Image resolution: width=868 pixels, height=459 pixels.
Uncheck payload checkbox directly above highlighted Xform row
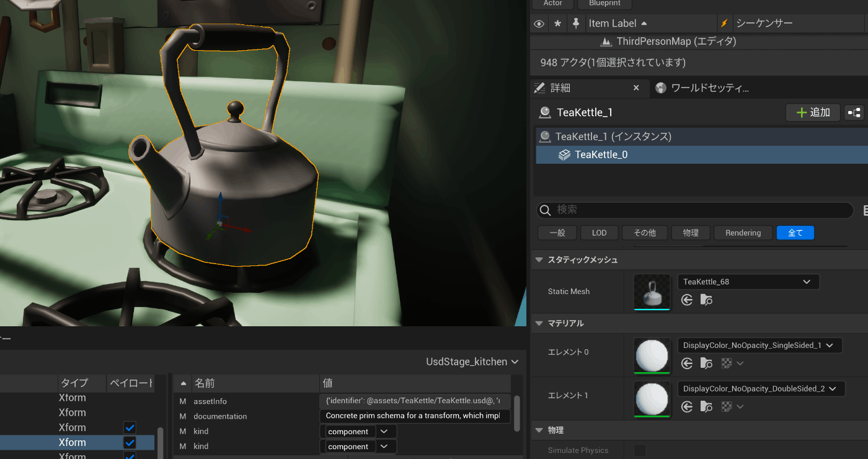130,427
